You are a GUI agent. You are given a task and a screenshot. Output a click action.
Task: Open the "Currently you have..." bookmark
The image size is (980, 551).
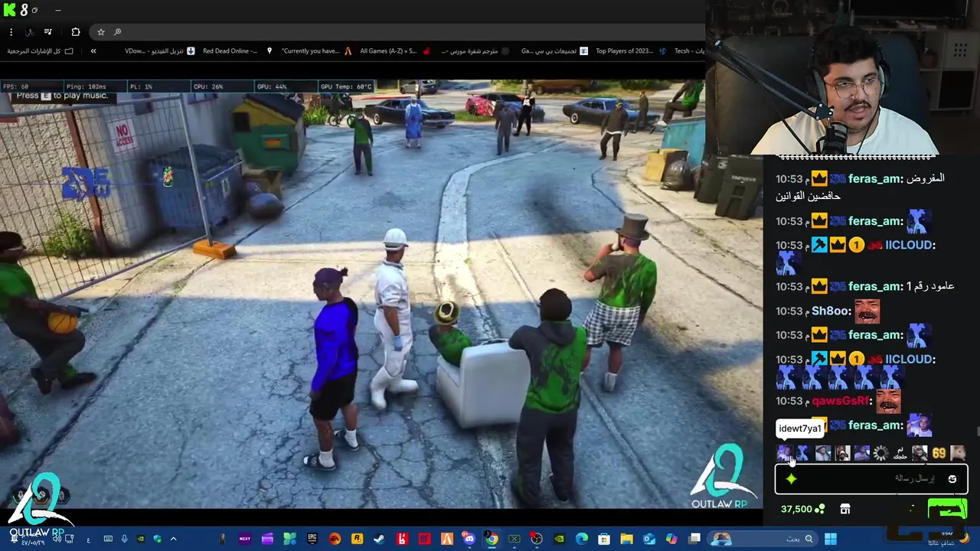[316, 51]
